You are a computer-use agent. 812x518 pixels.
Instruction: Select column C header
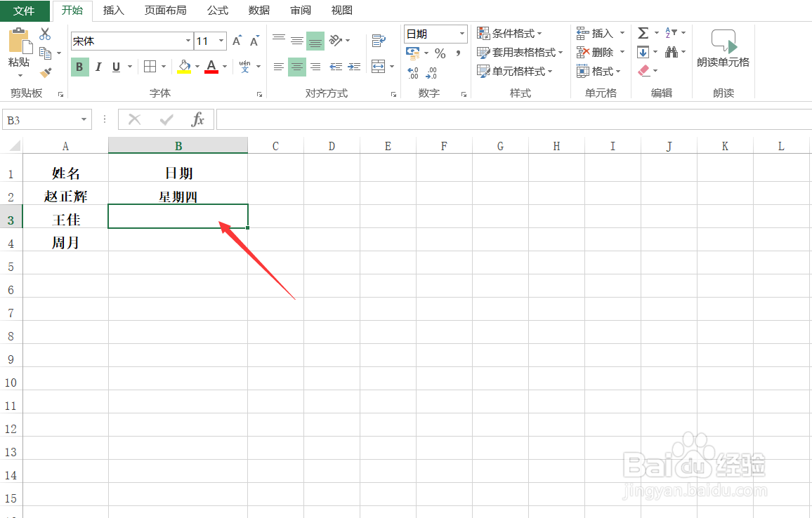pos(275,146)
